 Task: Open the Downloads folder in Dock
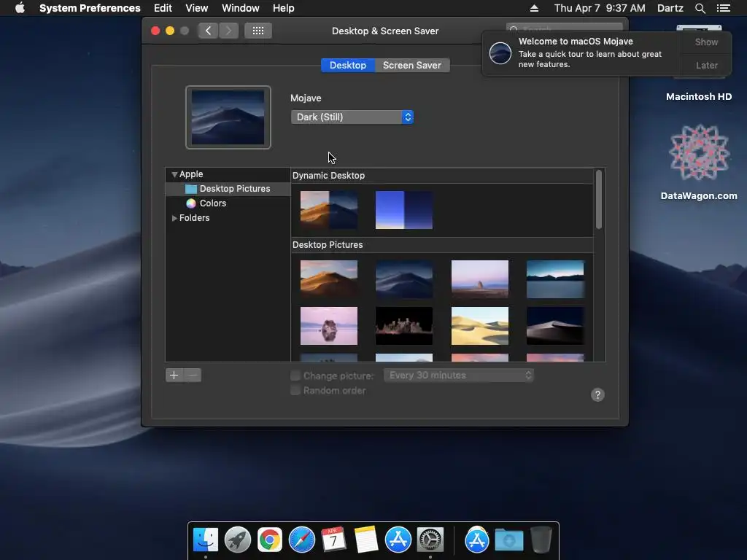[x=508, y=540]
